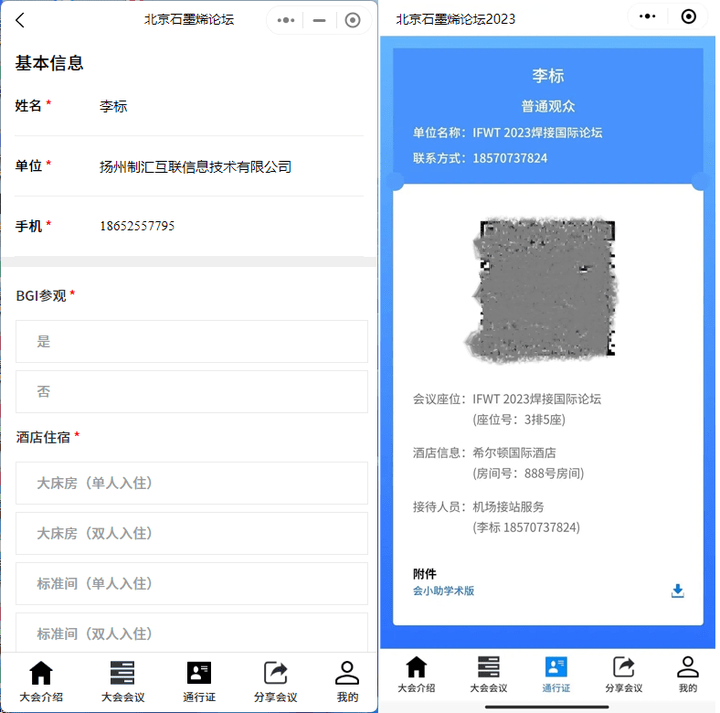Select 否 for BGI参观
720x713 pixels.
click(191, 392)
